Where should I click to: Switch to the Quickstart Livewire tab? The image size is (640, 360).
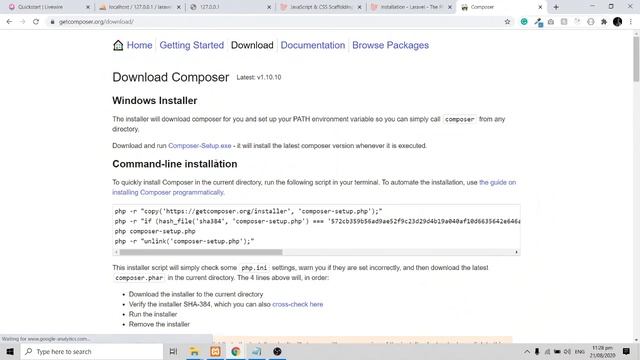(46, 7)
